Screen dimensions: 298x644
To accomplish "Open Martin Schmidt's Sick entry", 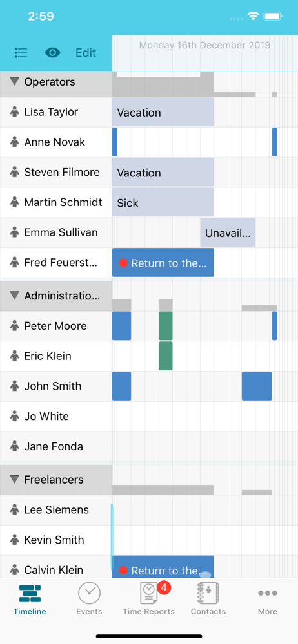I will (x=163, y=202).
